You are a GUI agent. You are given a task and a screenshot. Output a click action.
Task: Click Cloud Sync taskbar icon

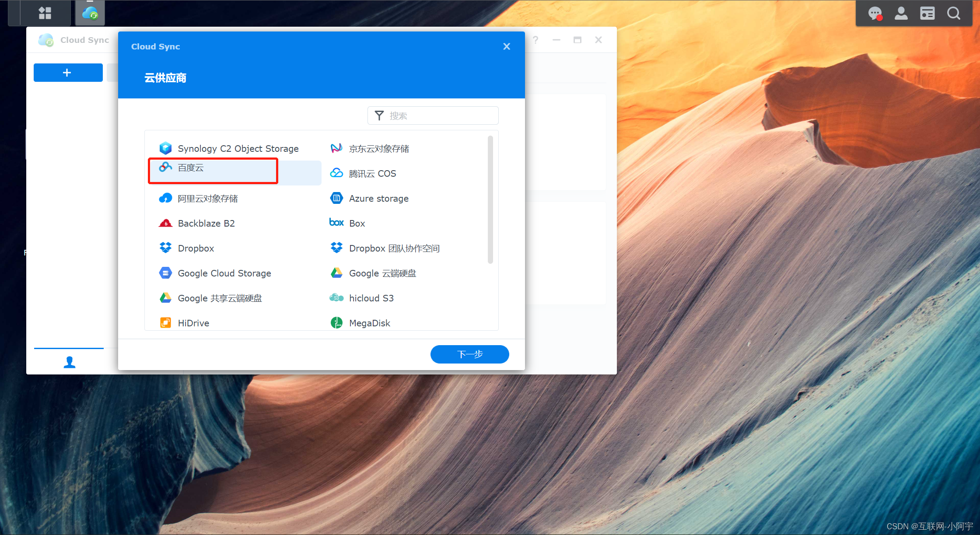[90, 13]
